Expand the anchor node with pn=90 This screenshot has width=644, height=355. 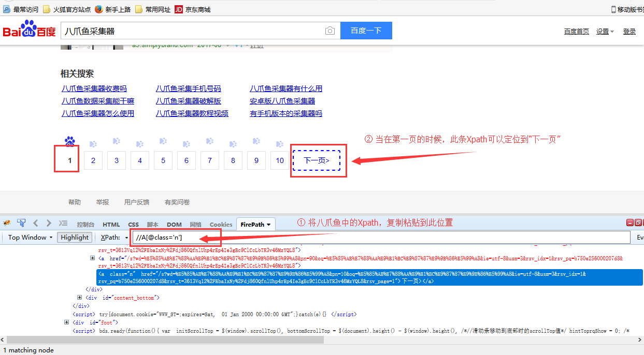click(93, 258)
